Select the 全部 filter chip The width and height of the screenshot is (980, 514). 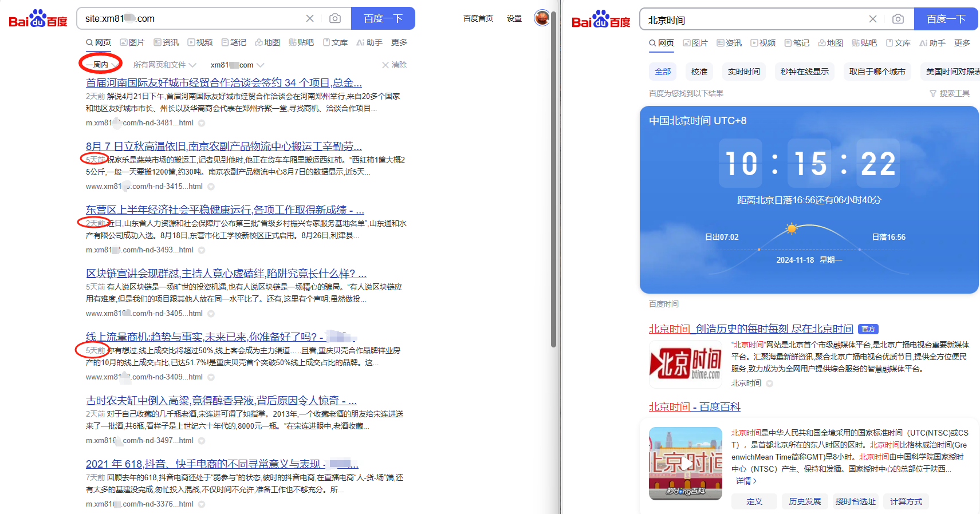click(x=663, y=72)
